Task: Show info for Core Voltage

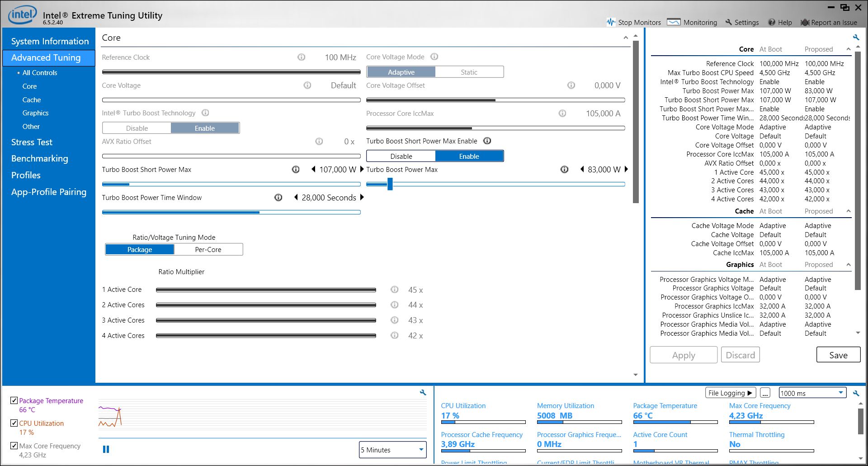Action: click(x=307, y=85)
